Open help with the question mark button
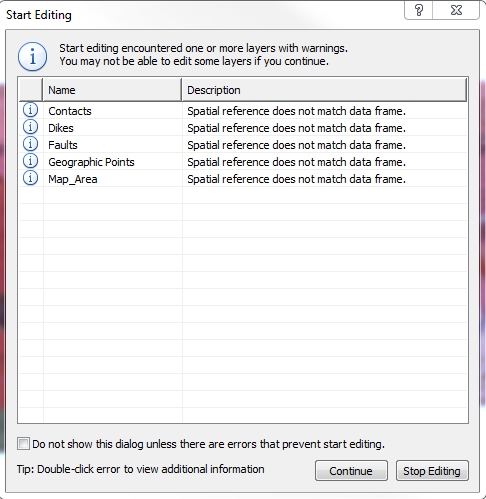Image resolution: width=486 pixels, height=499 pixels. 419,10
